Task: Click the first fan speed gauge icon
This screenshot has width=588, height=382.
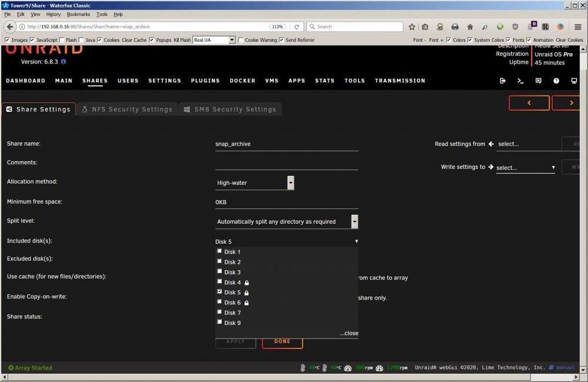Action: click(348, 368)
